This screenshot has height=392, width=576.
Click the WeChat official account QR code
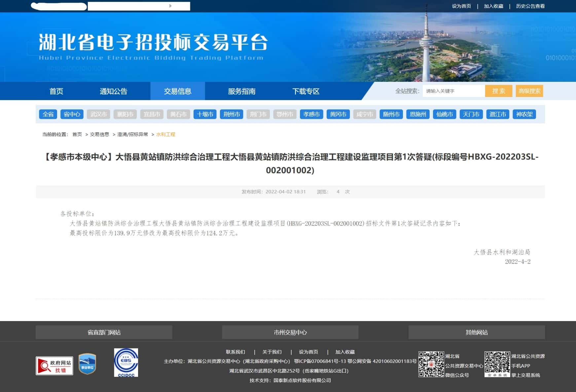pyautogui.click(x=431, y=364)
